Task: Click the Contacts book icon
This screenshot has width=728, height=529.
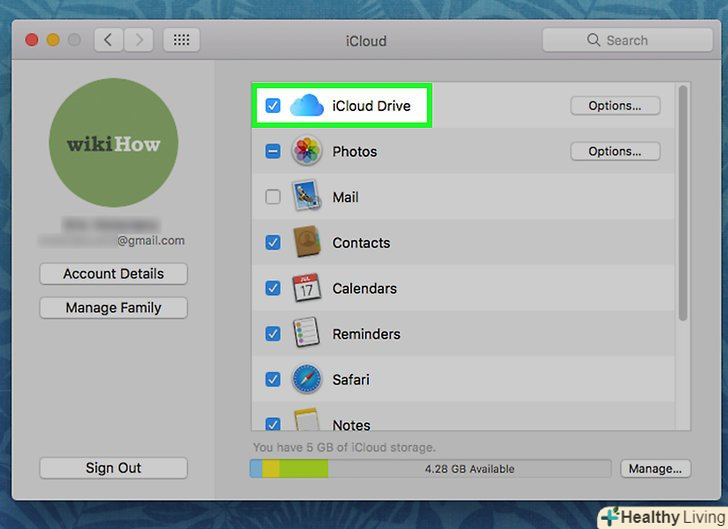Action: coord(306,242)
